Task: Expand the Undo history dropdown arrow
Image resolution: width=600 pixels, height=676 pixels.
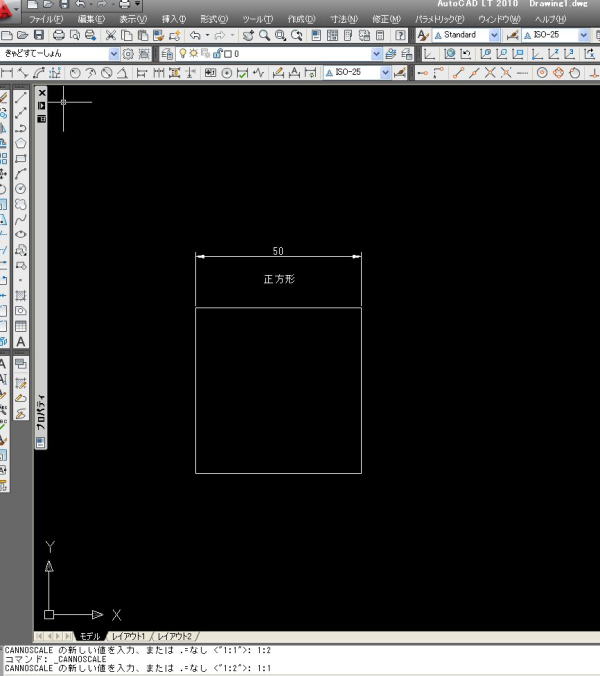Action: [x=207, y=35]
